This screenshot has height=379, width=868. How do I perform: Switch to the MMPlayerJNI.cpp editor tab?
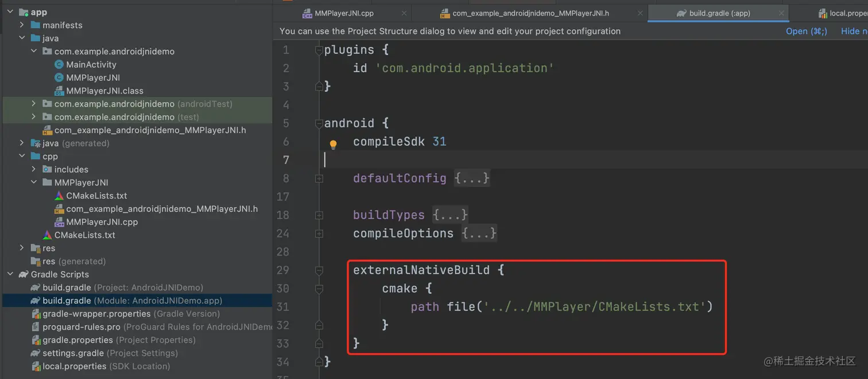(x=344, y=13)
